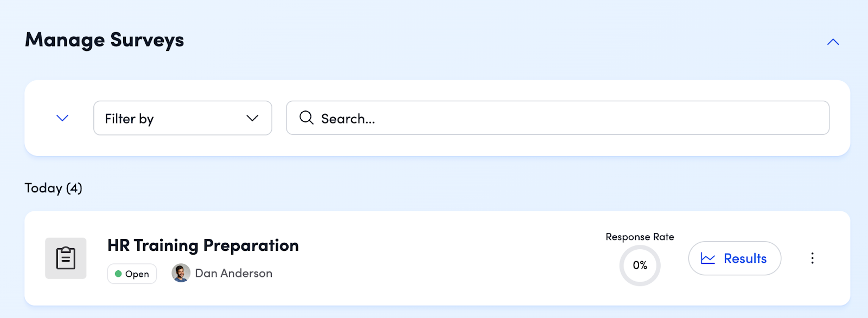Open the HR Training Preparation survey
This screenshot has height=318, width=868.
(x=203, y=245)
